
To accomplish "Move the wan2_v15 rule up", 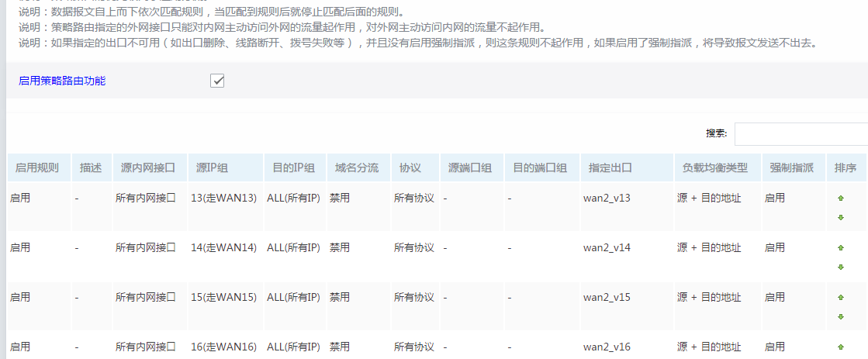I will coord(841,297).
